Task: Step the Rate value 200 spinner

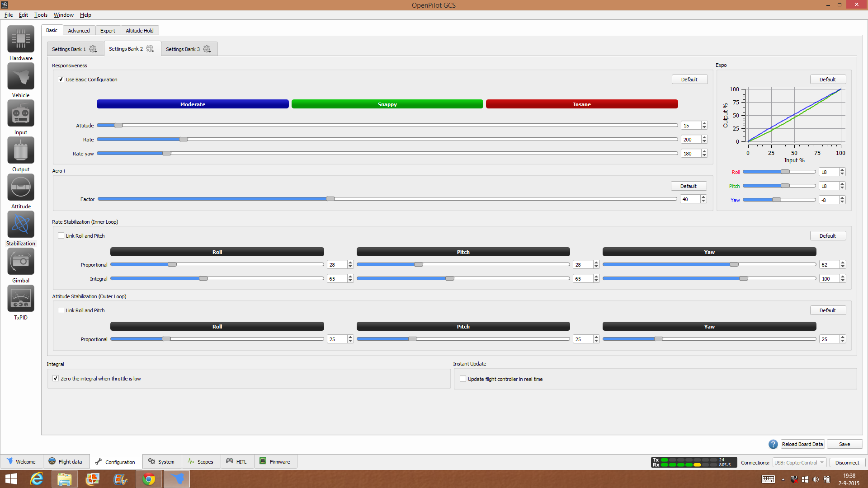Action: (x=704, y=139)
